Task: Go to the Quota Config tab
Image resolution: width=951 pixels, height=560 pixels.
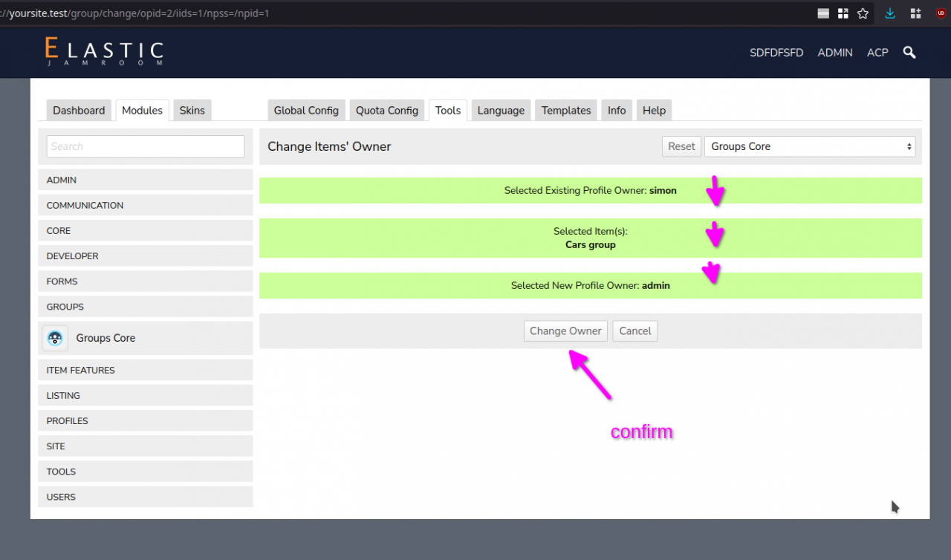Action: 386,110
